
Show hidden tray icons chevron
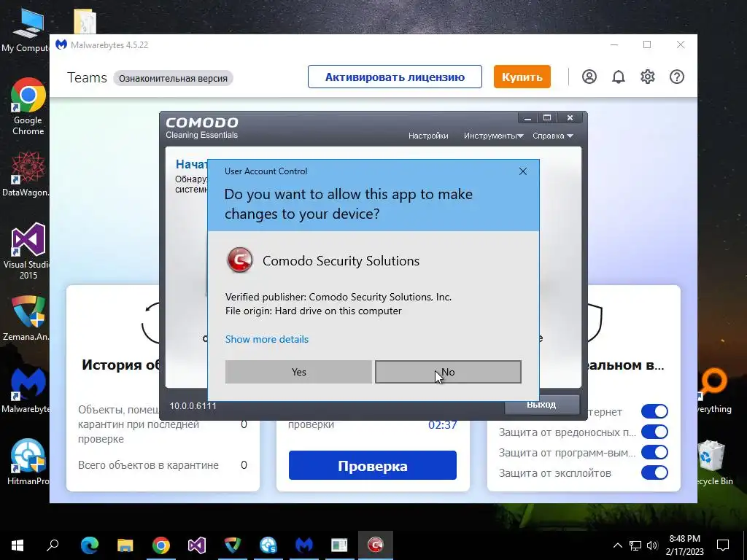click(x=617, y=545)
